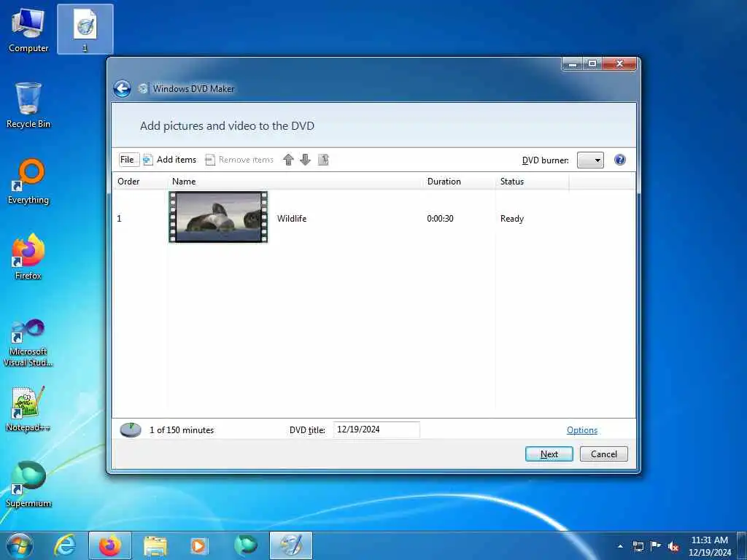Click the Next button
Image resolution: width=747 pixels, height=560 pixels.
[x=549, y=454]
